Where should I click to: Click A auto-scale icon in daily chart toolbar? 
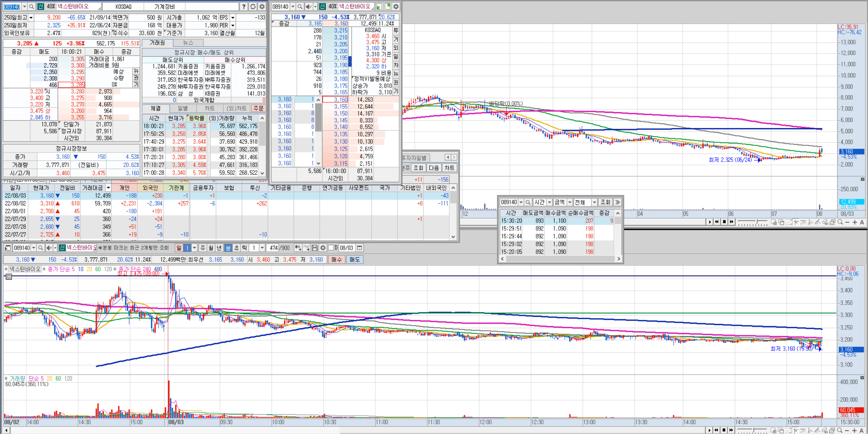pyautogui.click(x=862, y=222)
